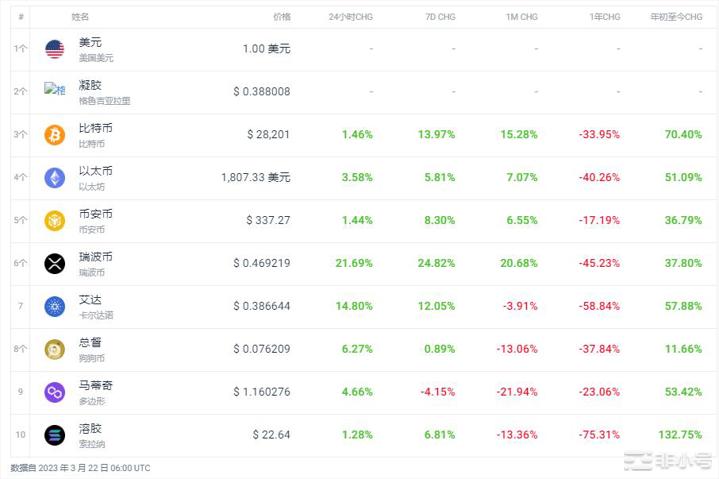Click the 53.42% year-to-date value
The image size is (719, 479).
click(x=683, y=392)
